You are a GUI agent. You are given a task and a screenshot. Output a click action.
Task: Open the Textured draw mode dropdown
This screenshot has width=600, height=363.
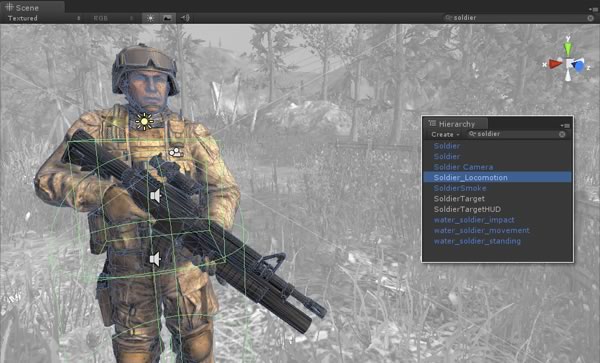[44, 18]
